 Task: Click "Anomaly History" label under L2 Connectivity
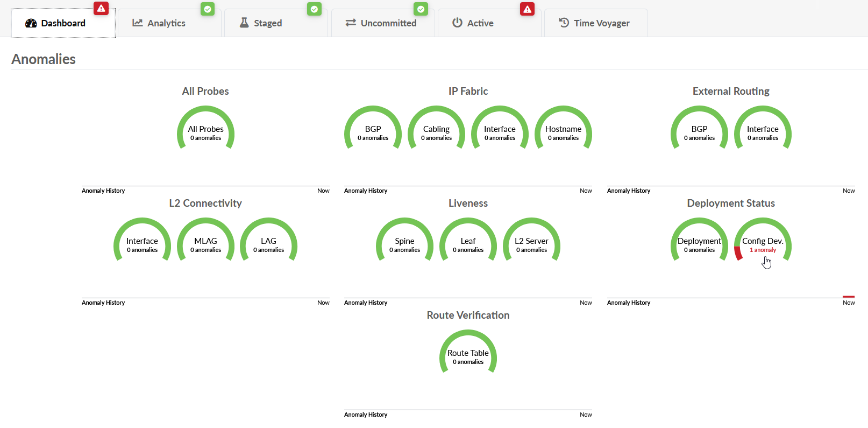103,303
